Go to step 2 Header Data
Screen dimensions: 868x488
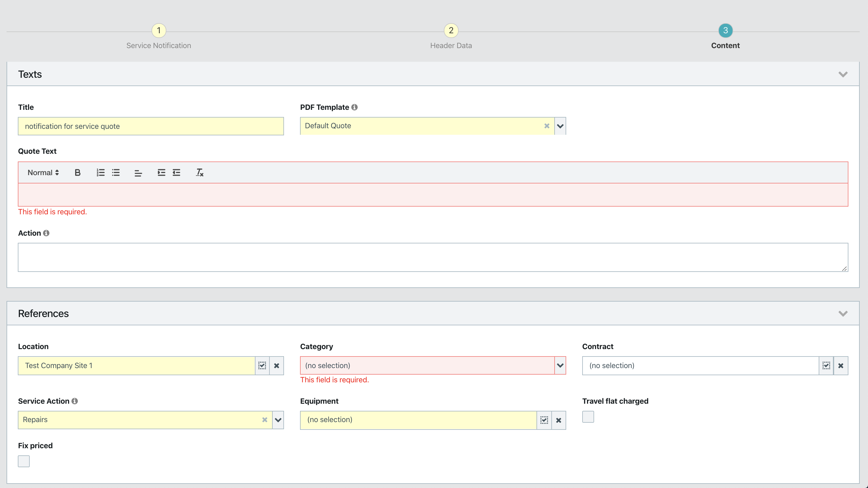coord(451,31)
